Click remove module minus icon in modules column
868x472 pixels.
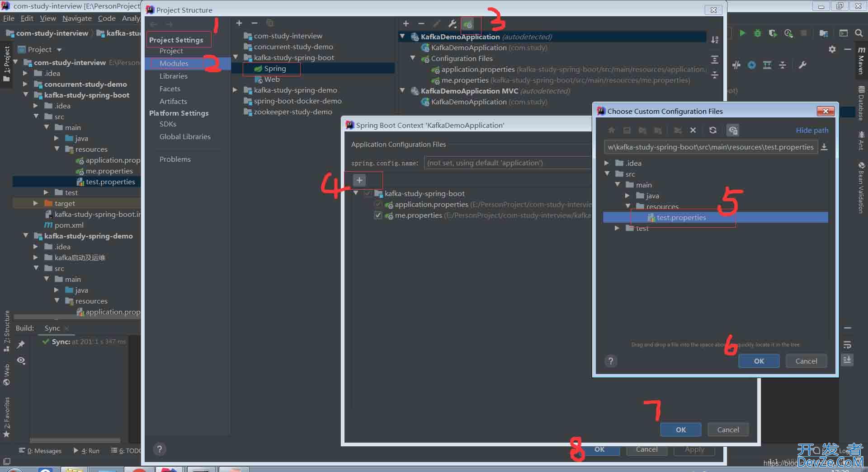pos(255,23)
